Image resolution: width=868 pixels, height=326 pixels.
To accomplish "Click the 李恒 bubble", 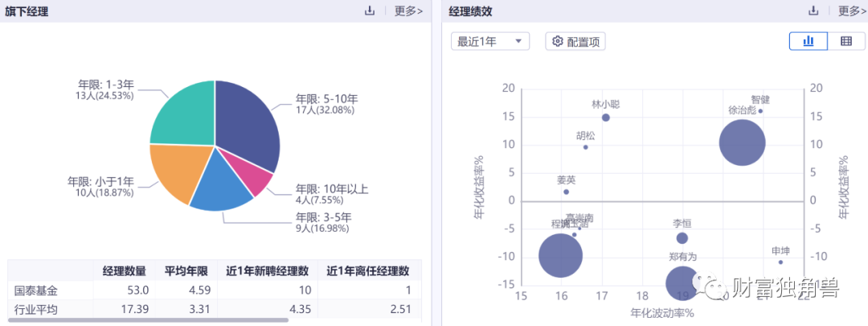I will point(682,237).
